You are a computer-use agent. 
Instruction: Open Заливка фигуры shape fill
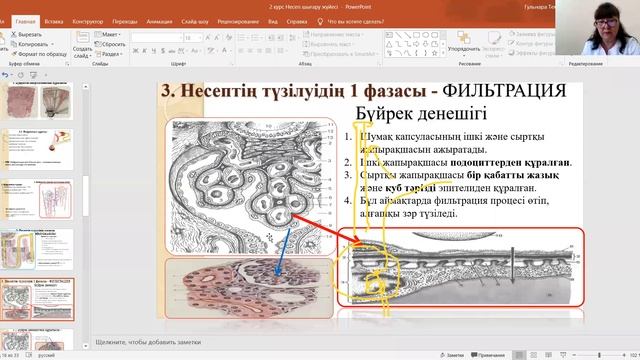(531, 34)
